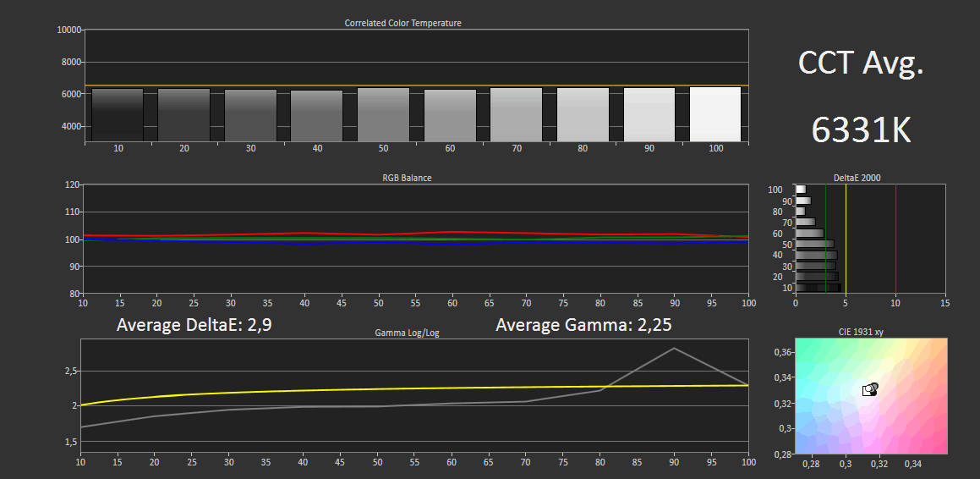Click the "0,28" horizontal axis label in CIE chart
Viewport: 980px width, 479px height.
[x=811, y=464]
